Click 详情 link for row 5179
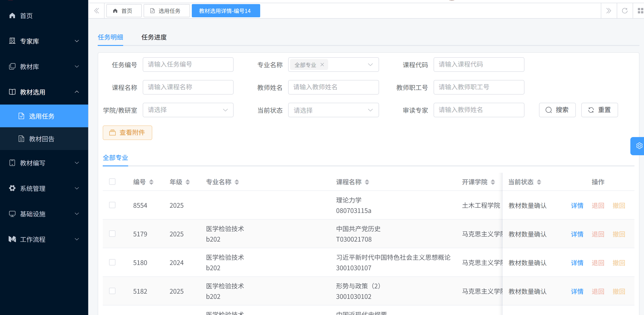The height and width of the screenshot is (315, 644). point(577,234)
